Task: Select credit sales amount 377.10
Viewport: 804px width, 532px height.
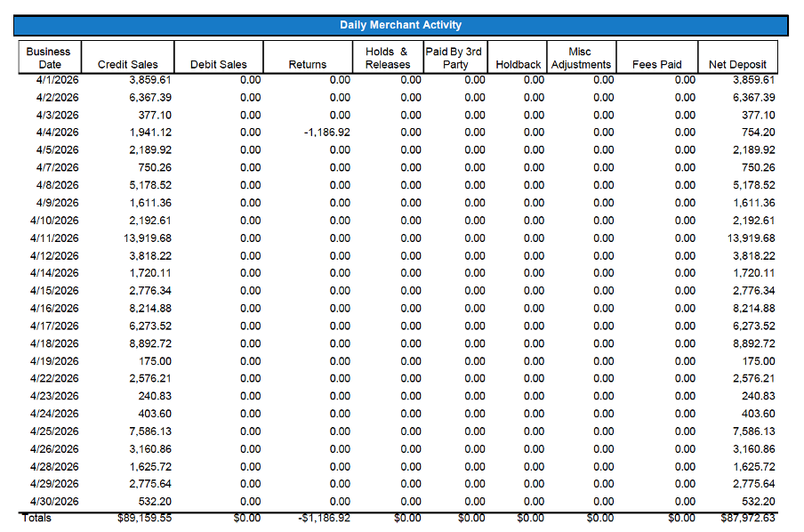Action: point(155,115)
